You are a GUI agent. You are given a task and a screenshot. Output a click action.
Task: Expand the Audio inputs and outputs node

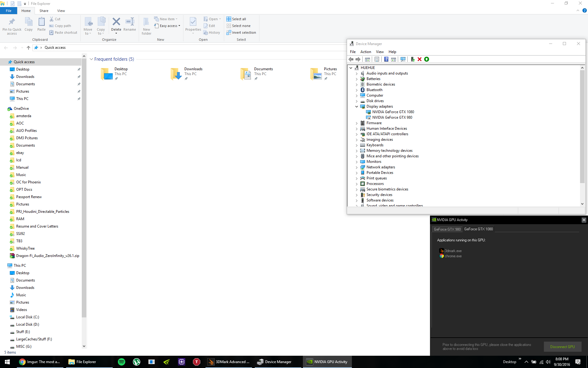point(357,73)
